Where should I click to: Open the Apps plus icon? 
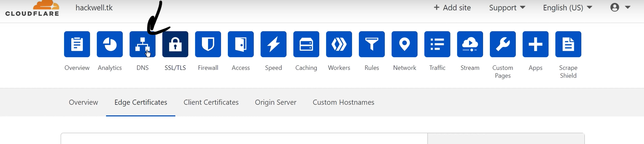(535, 44)
